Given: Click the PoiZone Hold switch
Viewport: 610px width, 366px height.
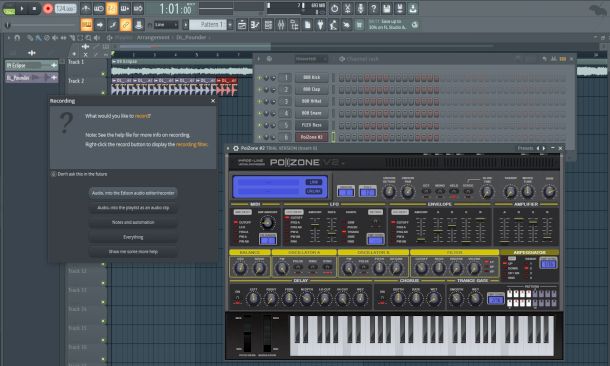Looking at the screenshot, I should tap(454, 191).
